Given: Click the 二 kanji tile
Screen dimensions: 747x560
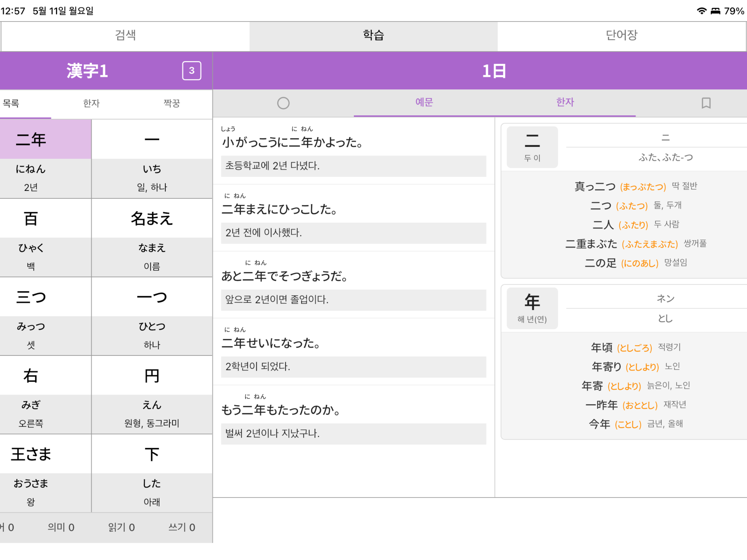Looking at the screenshot, I should pyautogui.click(x=532, y=147).
